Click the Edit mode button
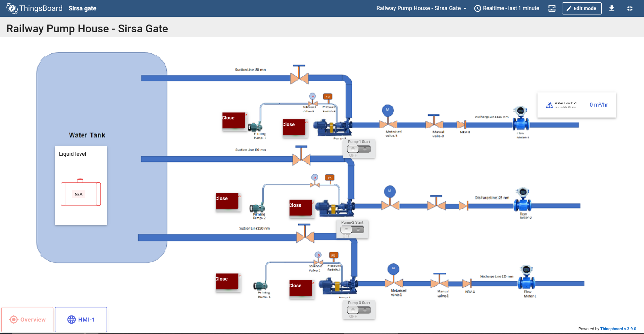Viewport: 644px width, 334px height. tap(582, 8)
